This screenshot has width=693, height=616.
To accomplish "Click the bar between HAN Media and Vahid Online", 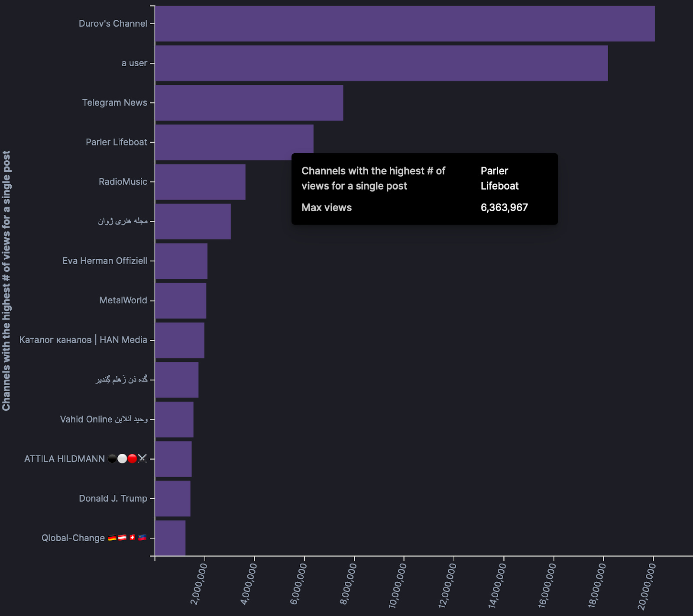I will (x=177, y=380).
